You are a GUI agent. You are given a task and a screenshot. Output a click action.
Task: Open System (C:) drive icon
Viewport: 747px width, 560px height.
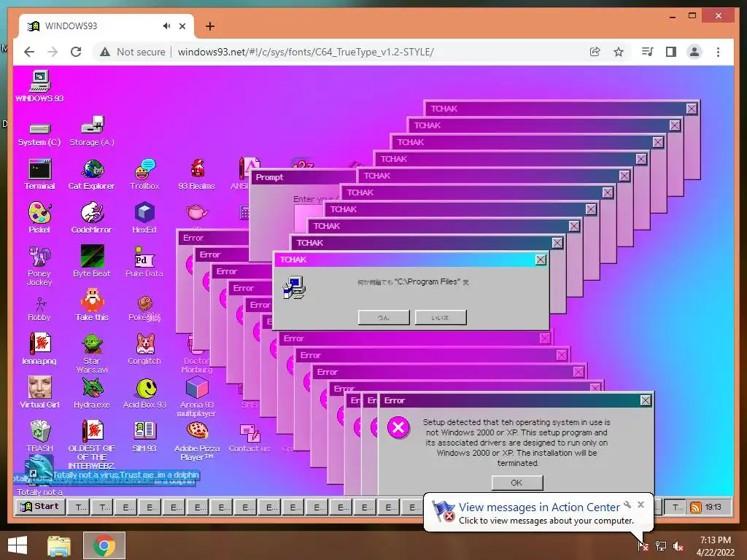tap(39, 134)
